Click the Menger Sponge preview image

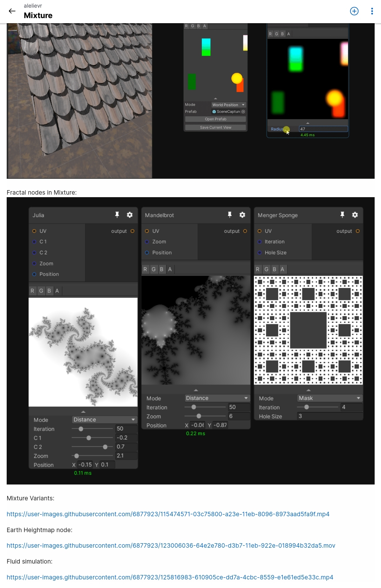coord(308,330)
